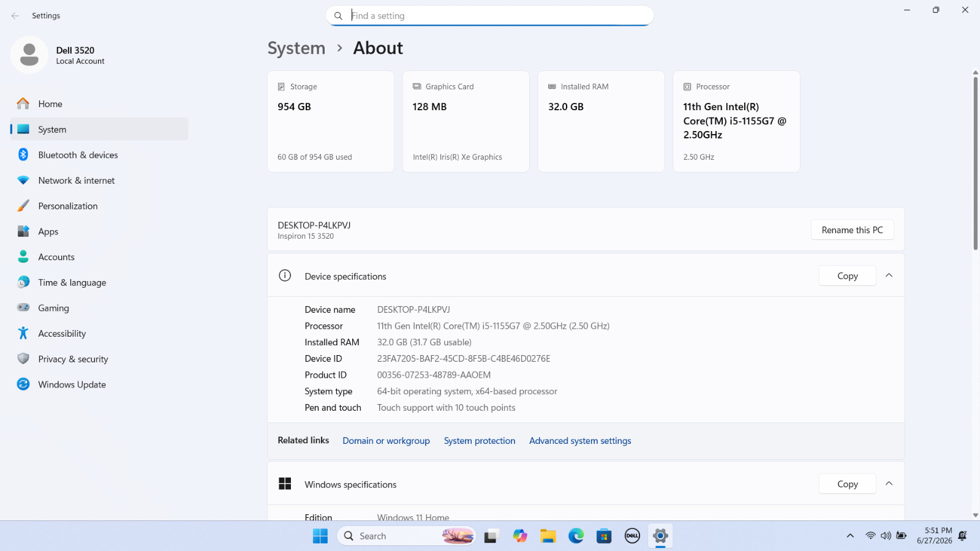The image size is (980, 551).
Task: Open the Windows Start menu
Action: (x=320, y=536)
